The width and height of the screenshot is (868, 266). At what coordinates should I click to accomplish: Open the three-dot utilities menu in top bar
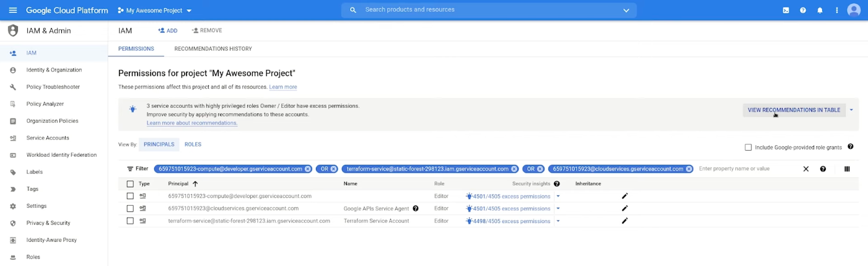pyautogui.click(x=837, y=11)
